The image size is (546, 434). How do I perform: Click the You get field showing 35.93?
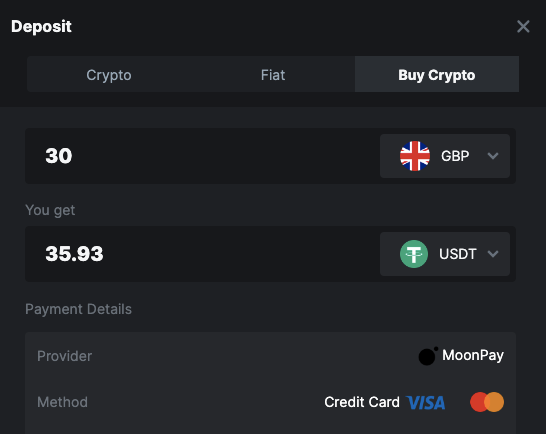tap(202, 254)
